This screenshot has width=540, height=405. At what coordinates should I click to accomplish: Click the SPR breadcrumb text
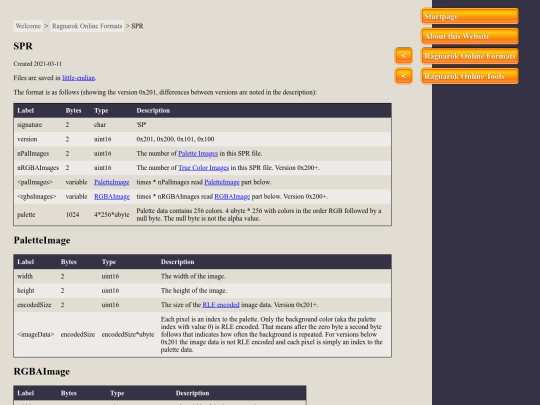pyautogui.click(x=137, y=26)
